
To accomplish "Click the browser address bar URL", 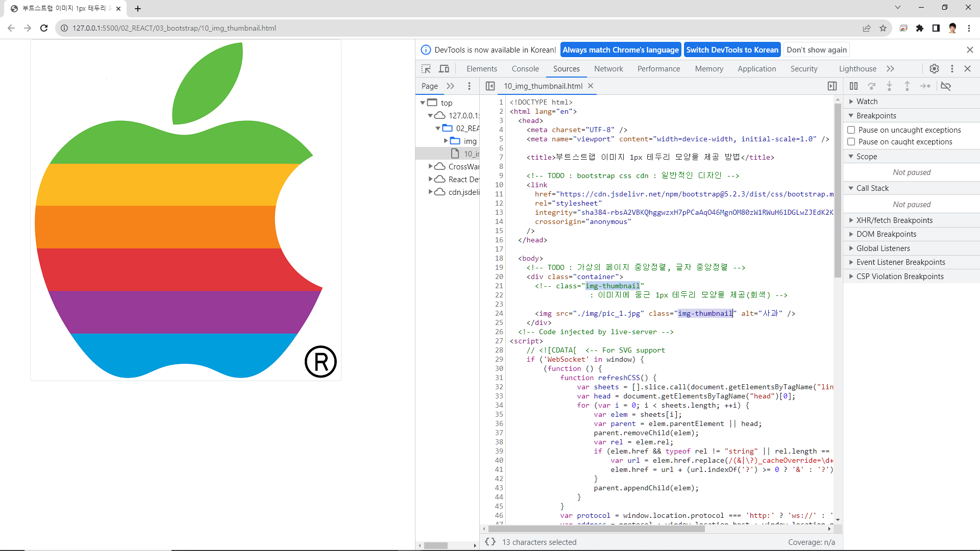I will coord(174,28).
